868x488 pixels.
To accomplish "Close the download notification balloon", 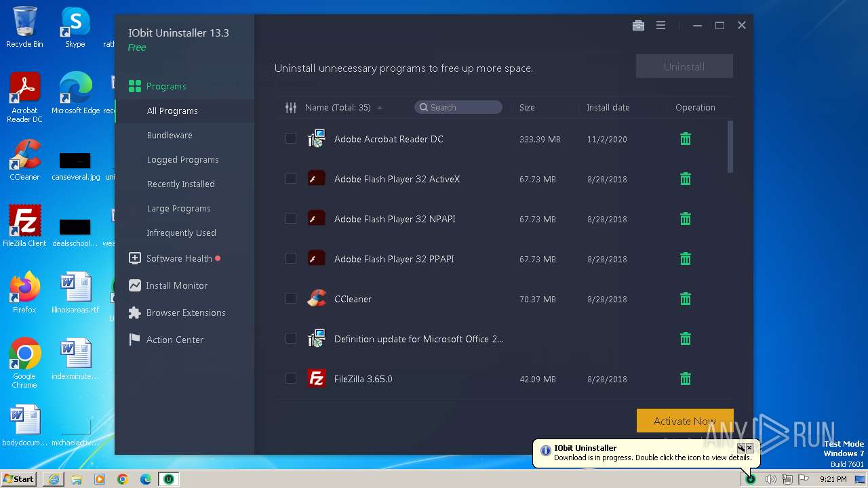I will click(749, 448).
